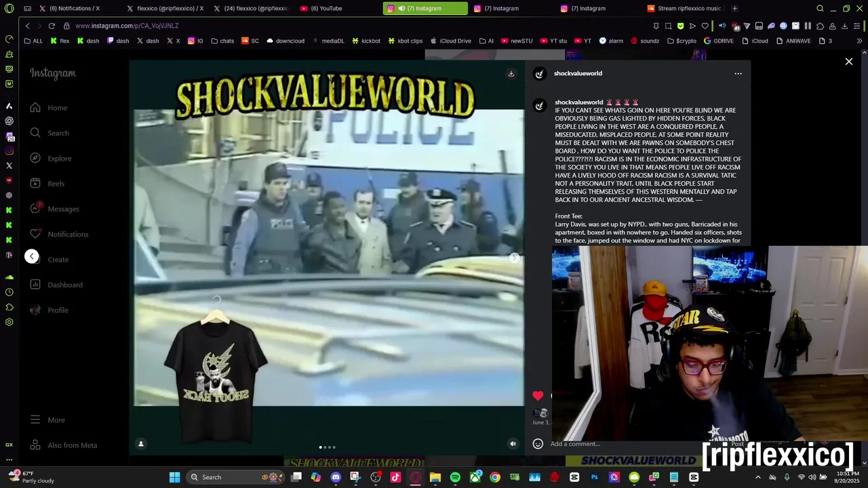Open shockvalueworld profile from header name
Screen dimensions: 868x488
(578, 73)
